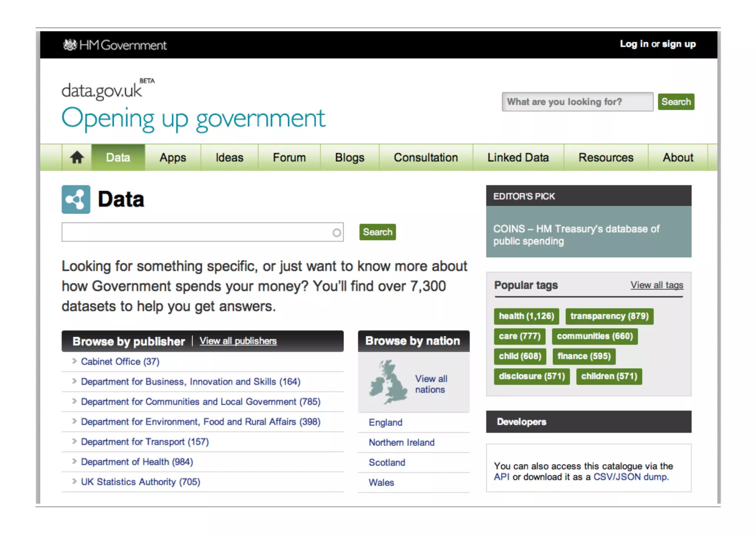Click the circle icon inside data search box
Image resolution: width=756 pixels, height=534 pixels.
point(336,232)
